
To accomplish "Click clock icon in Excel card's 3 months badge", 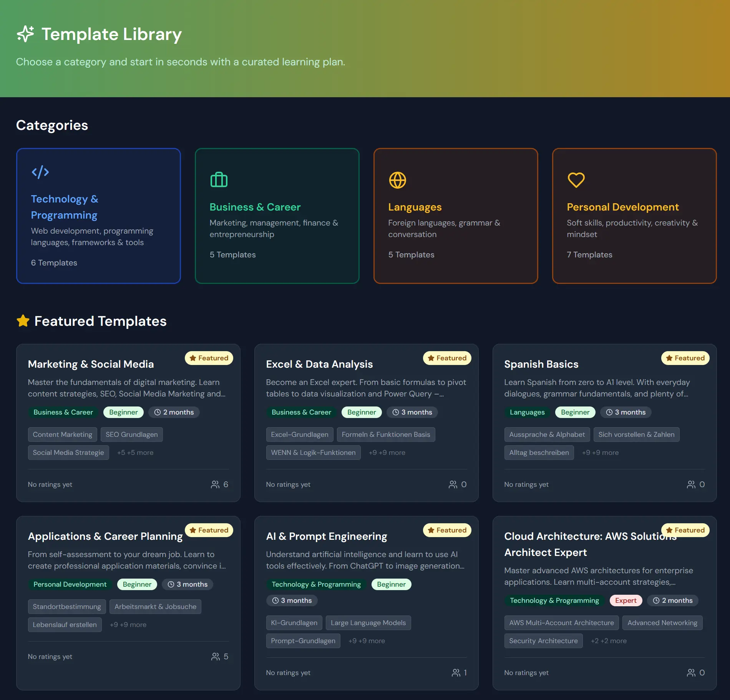I will (396, 412).
